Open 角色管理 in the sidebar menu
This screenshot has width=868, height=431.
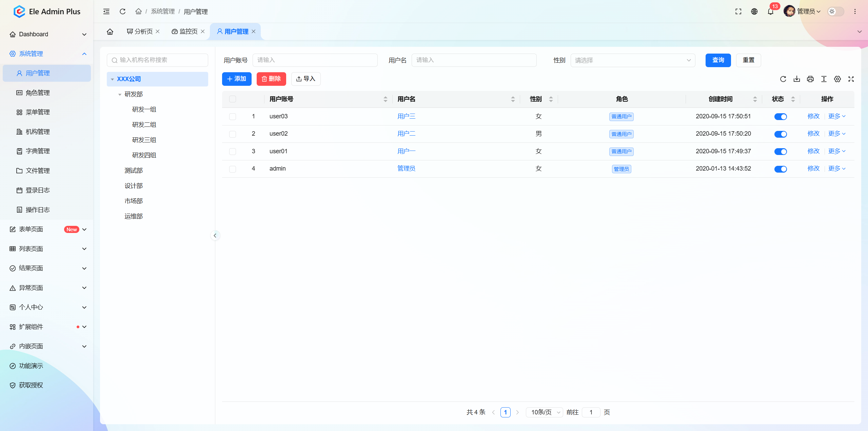pyautogui.click(x=38, y=93)
